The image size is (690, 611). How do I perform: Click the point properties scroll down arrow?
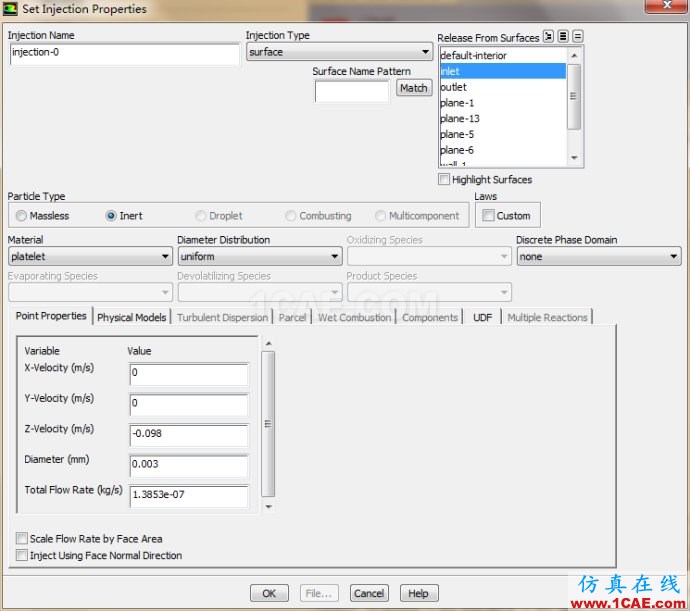(268, 507)
